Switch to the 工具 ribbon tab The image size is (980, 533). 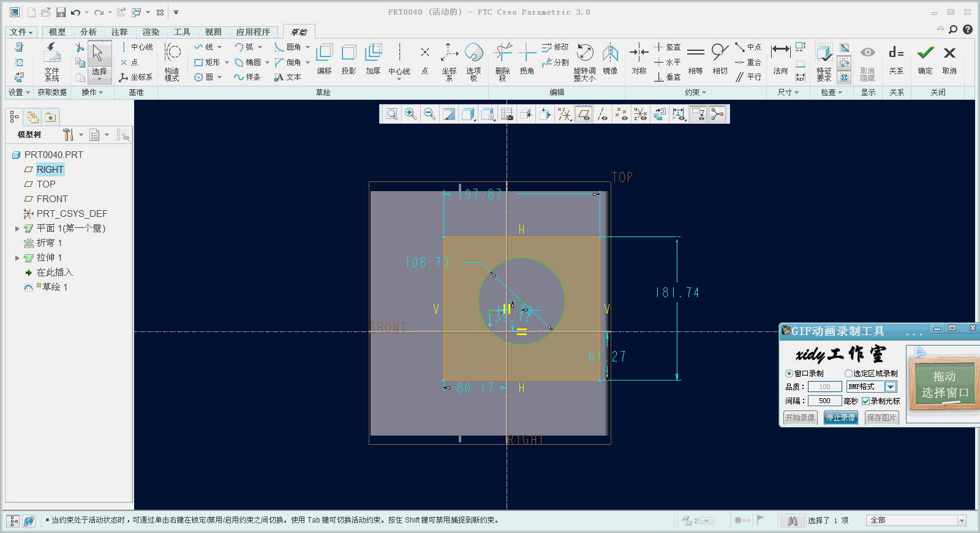[x=182, y=32]
